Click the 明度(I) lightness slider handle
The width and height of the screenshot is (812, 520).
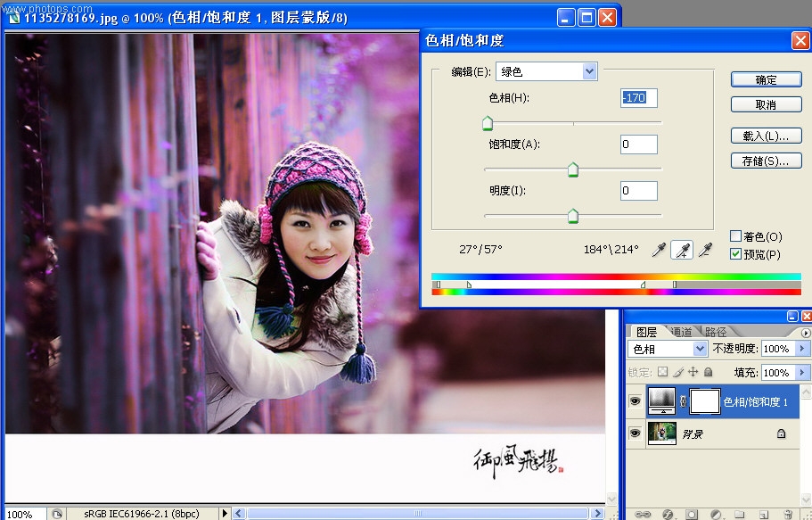(573, 216)
